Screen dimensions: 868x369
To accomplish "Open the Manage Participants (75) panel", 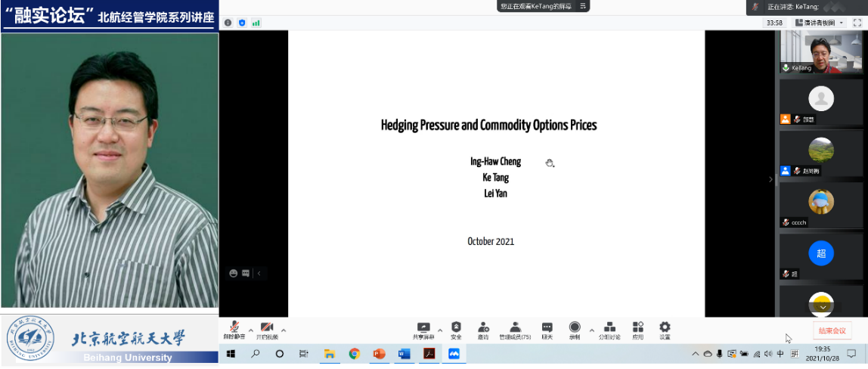I will pos(515,329).
